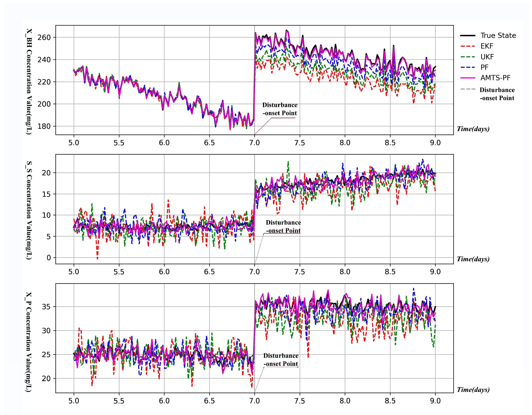Image resolution: width=532 pixels, height=415 pixels.
Task: Click the '6.5' x-tick under the X_P plot
Action: [209, 401]
